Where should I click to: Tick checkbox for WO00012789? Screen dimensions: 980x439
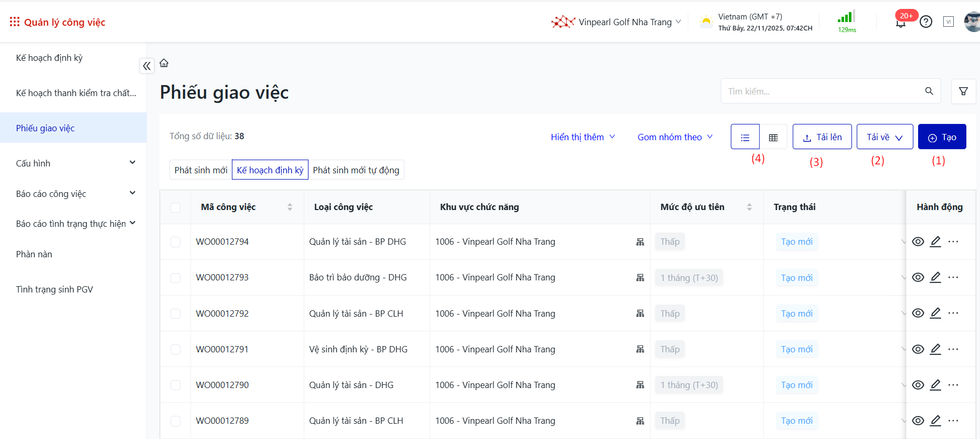pyautogui.click(x=176, y=421)
